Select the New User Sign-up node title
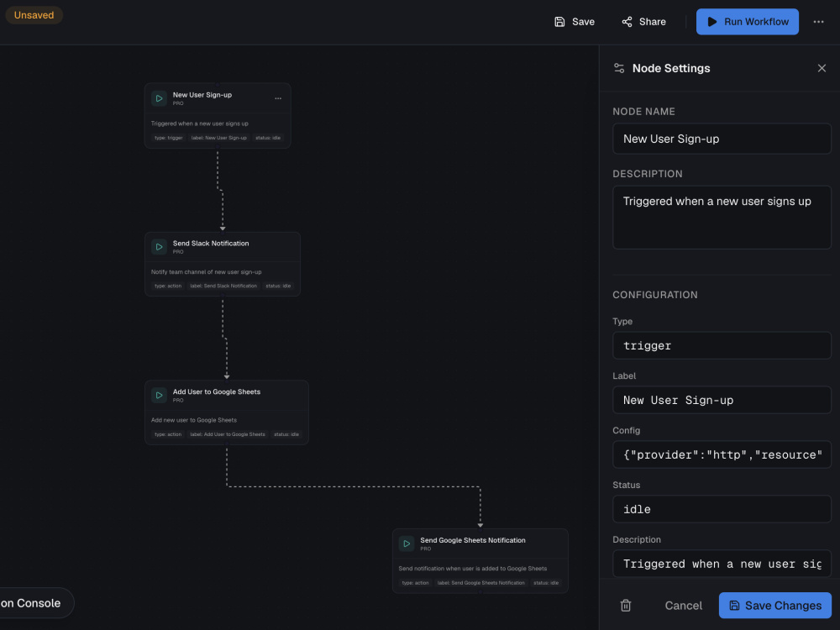 click(202, 95)
